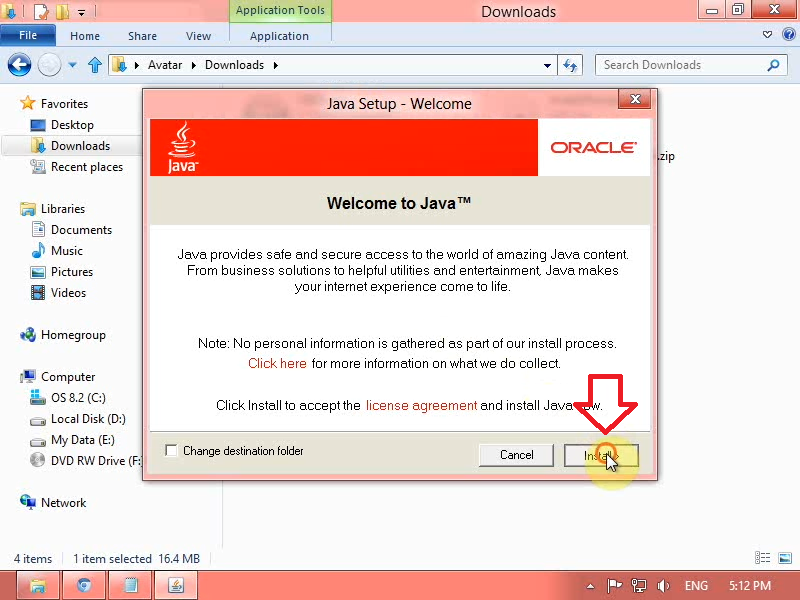800x600 pixels.
Task: Follow the 'Click here' information link
Action: click(x=277, y=363)
